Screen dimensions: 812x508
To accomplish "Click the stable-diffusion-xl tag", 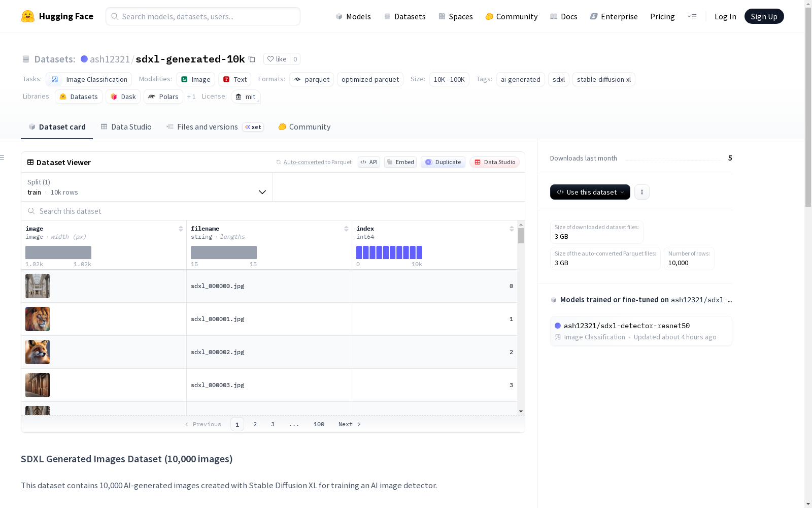I will click(604, 79).
